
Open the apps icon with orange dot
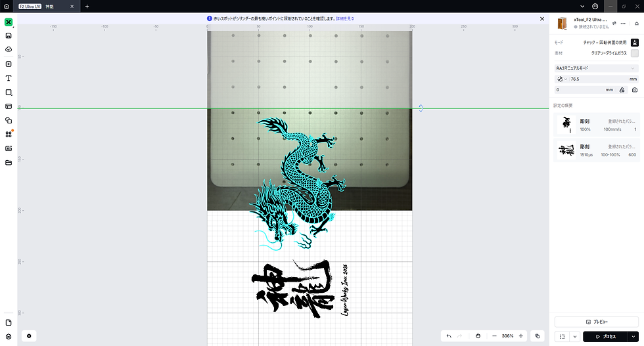(9, 134)
